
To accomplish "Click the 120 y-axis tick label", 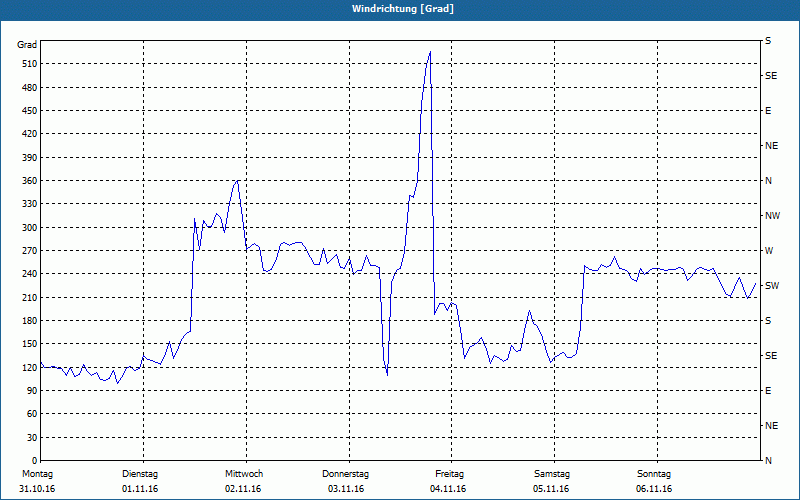I will click(x=30, y=367).
